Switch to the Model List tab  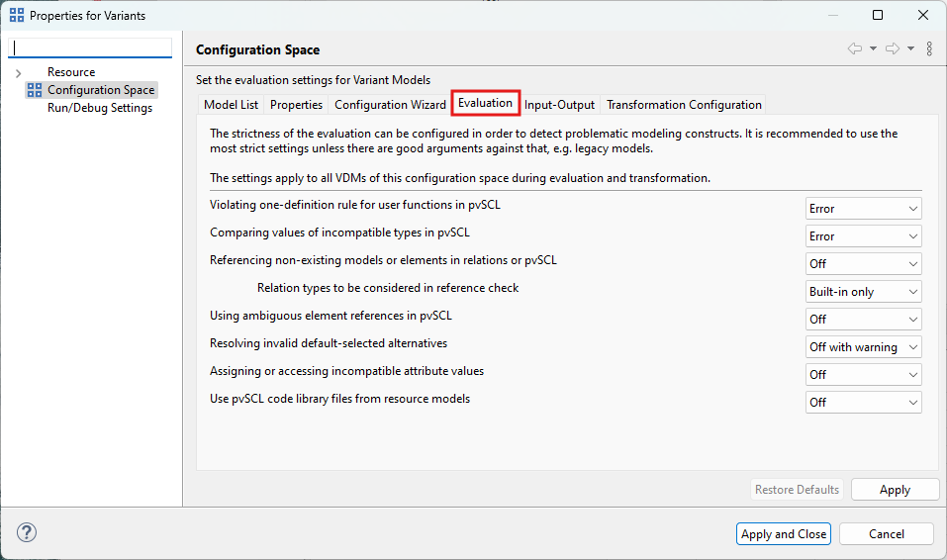click(231, 105)
